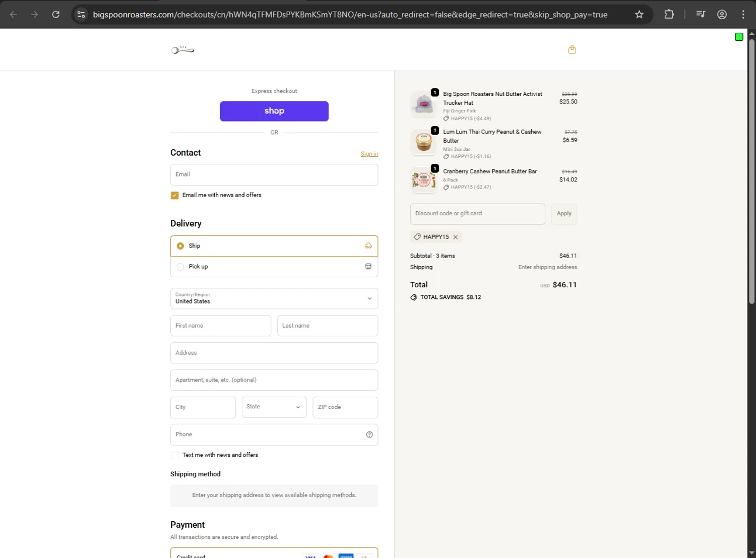Click the Lum Lum Thai Curry butter thumbnail
756x558 pixels.
(x=424, y=142)
